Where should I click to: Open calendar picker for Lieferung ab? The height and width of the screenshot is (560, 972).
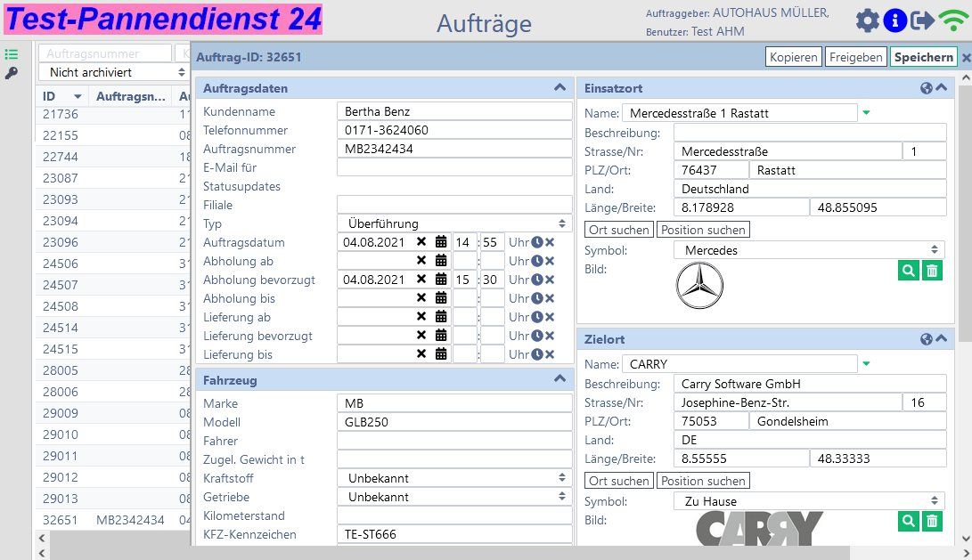[441, 317]
